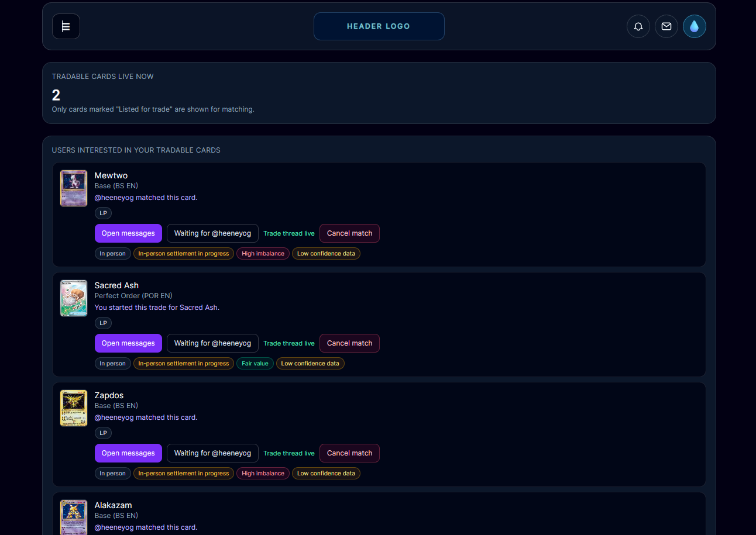Click In-person settlement in progress on Sacred Ash

[x=184, y=364]
